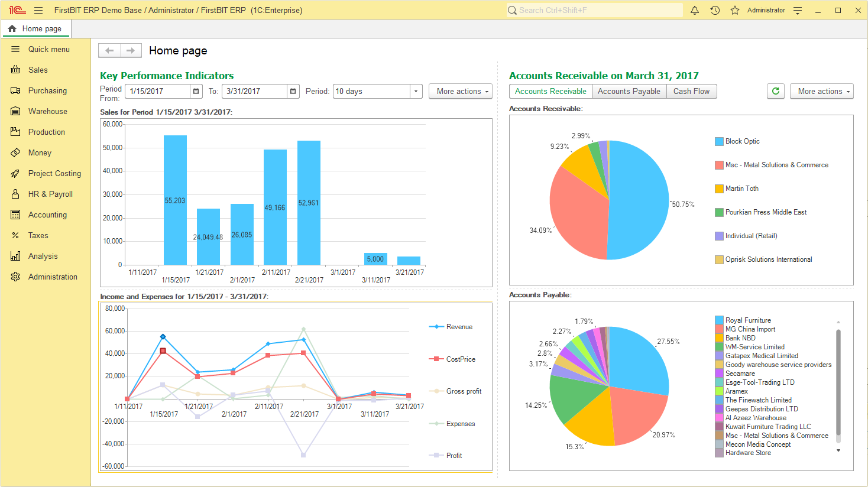Open calendar picker for Period From date
868x487 pixels.
[x=196, y=91]
